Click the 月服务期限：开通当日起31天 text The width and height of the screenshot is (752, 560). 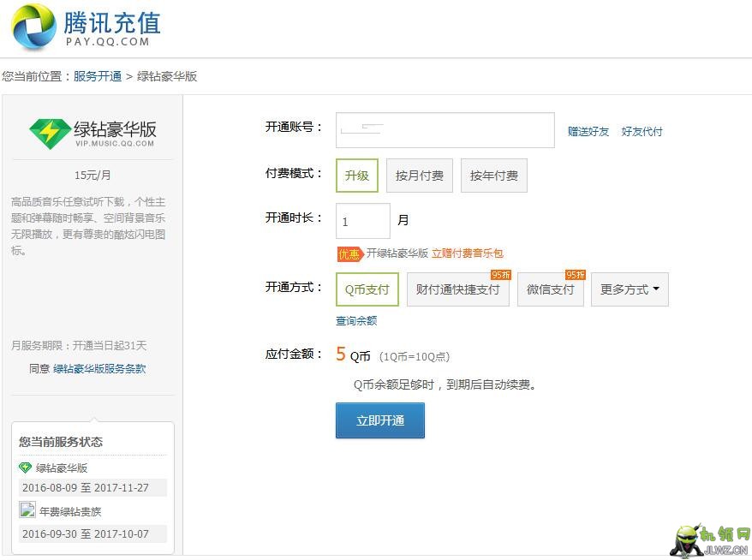pyautogui.click(x=79, y=346)
